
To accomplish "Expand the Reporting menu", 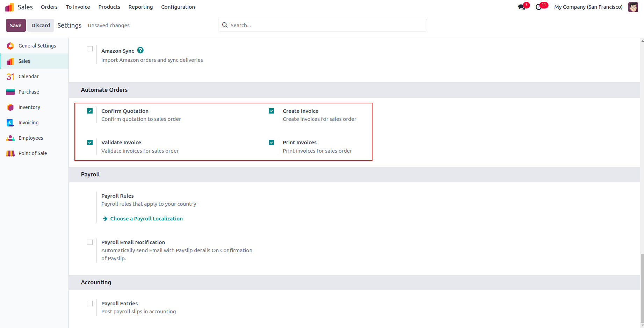I will (140, 7).
